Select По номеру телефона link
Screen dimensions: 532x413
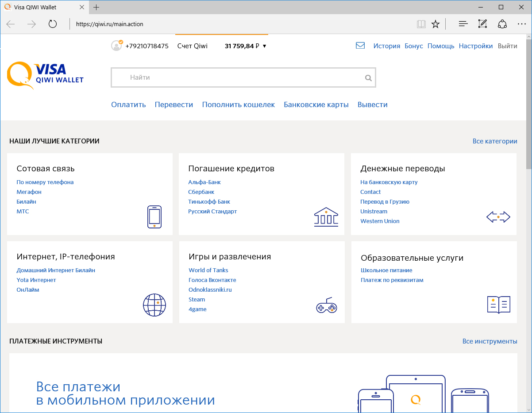[x=45, y=182]
